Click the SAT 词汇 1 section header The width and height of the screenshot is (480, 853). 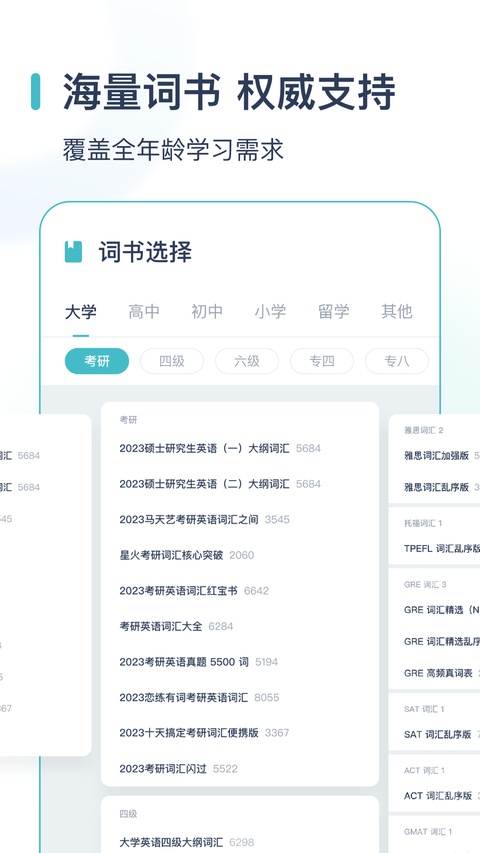[424, 709]
